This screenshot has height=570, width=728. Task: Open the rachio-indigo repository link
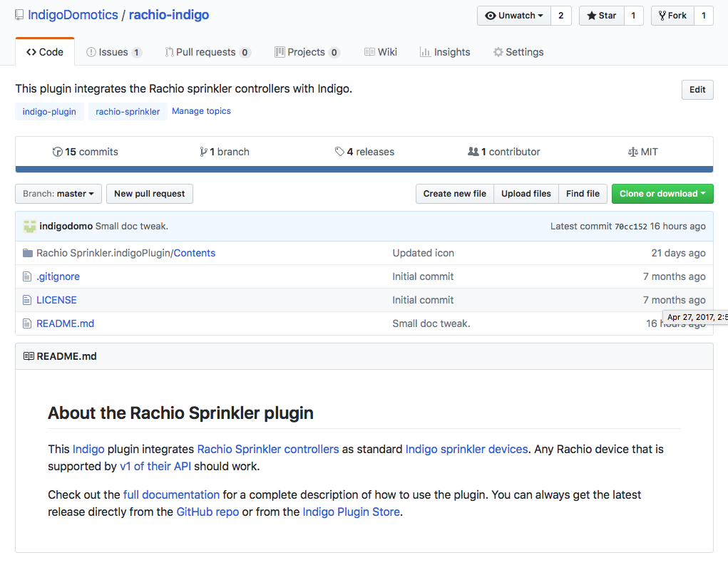pos(169,15)
